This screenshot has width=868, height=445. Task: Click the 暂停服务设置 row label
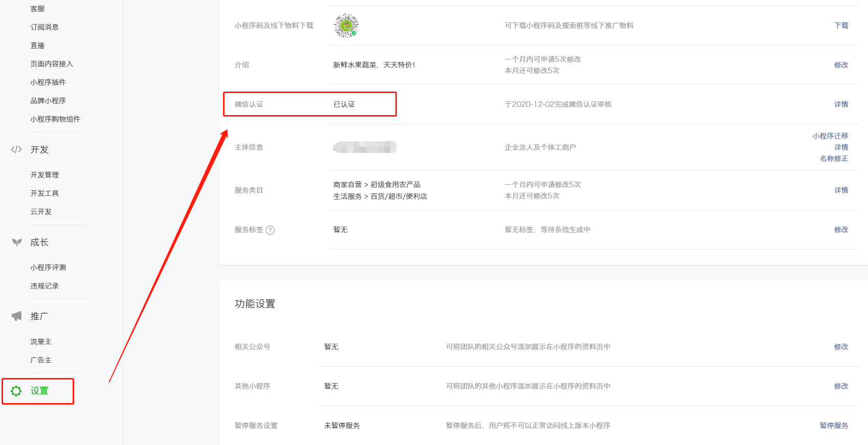tap(256, 426)
